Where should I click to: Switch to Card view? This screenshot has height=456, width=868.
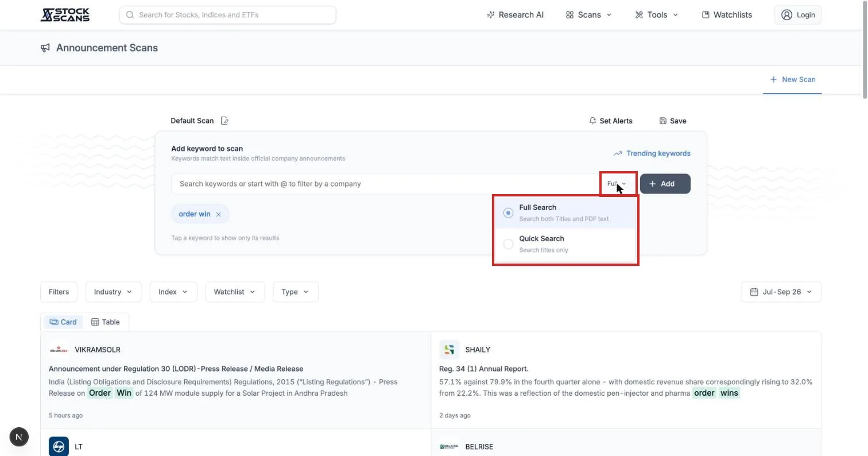(x=63, y=322)
